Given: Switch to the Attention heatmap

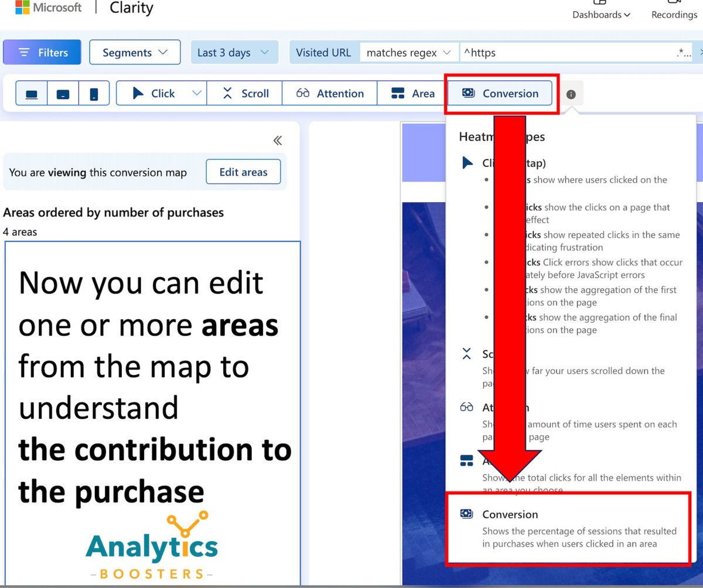Looking at the screenshot, I should point(330,94).
